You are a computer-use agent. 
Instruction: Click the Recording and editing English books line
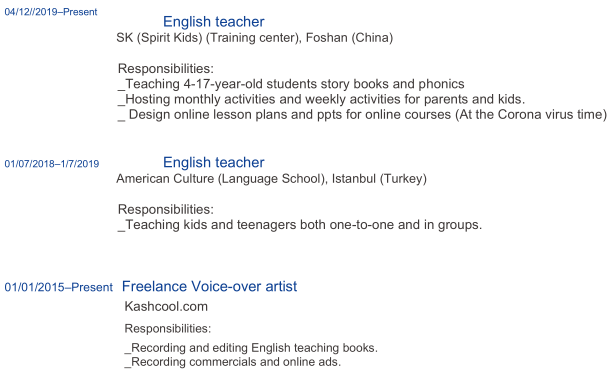pos(251,348)
